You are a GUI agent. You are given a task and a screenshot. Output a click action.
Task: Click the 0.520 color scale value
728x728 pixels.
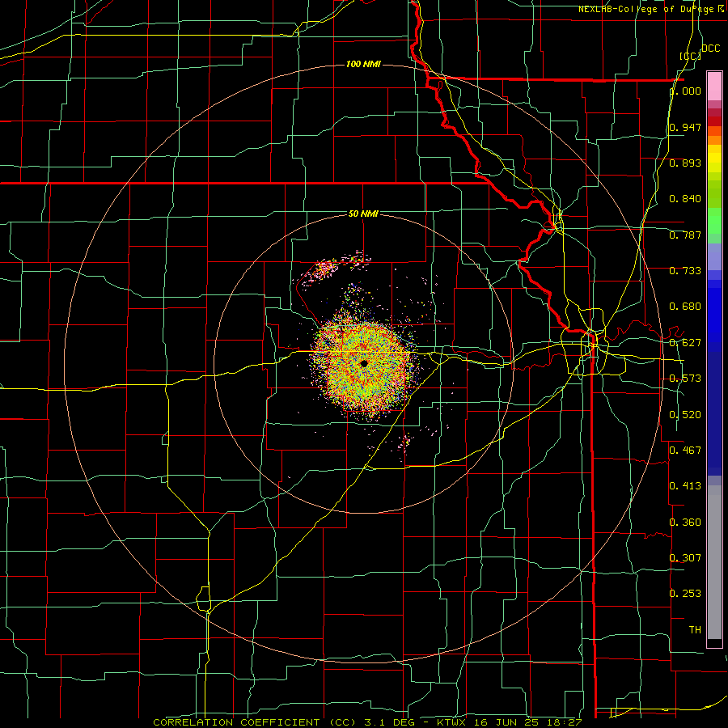[685, 415]
